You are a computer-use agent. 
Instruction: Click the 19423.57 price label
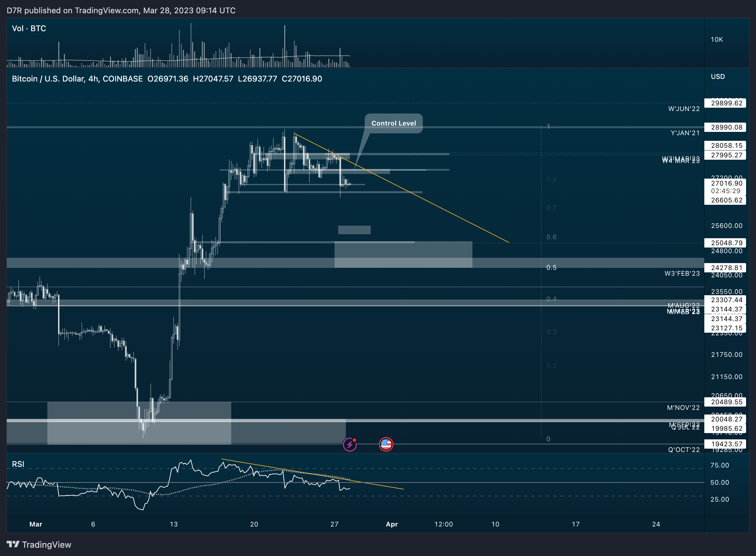pos(725,444)
